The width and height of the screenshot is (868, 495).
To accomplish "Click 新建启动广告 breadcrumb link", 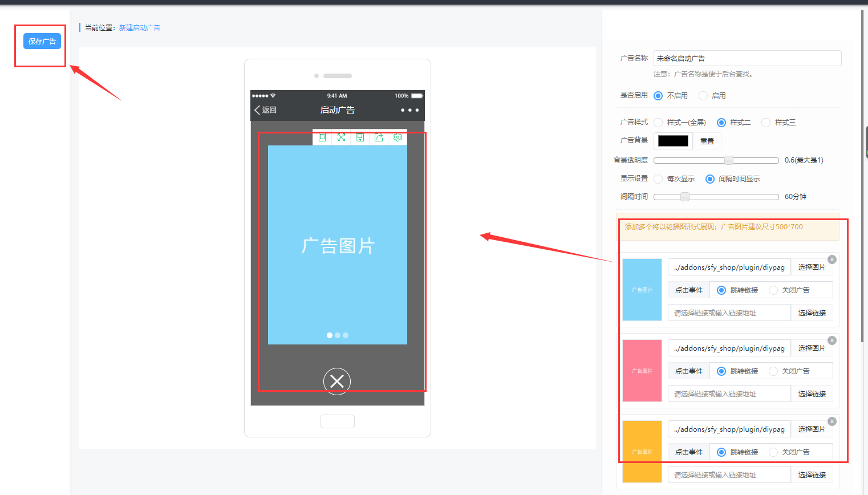I will [x=140, y=27].
